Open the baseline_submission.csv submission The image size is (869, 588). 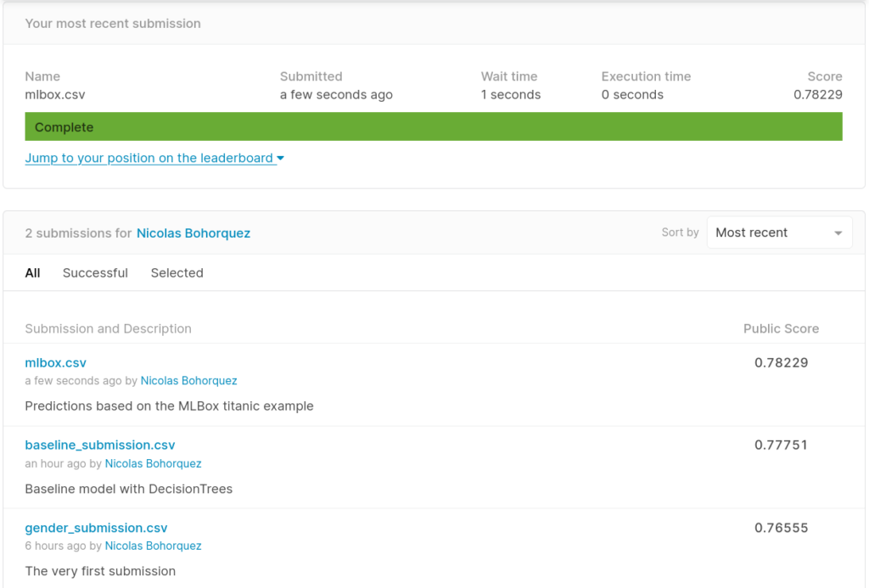pyautogui.click(x=99, y=445)
